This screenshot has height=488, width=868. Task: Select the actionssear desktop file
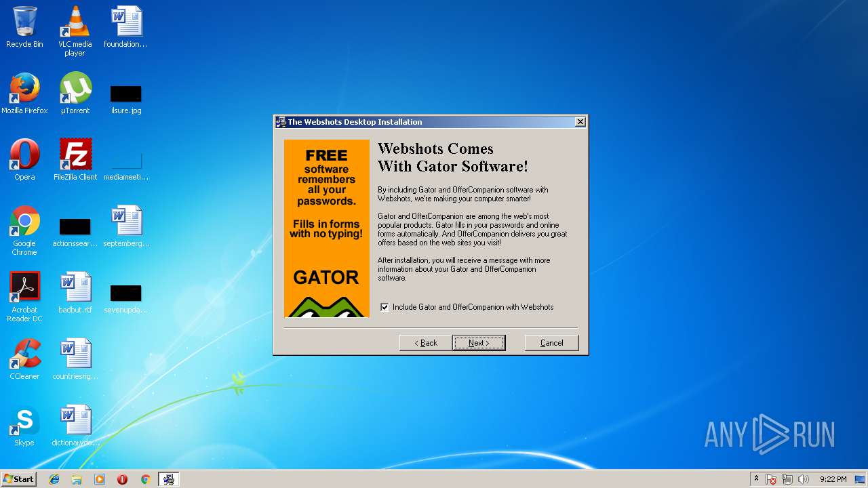[x=75, y=232]
